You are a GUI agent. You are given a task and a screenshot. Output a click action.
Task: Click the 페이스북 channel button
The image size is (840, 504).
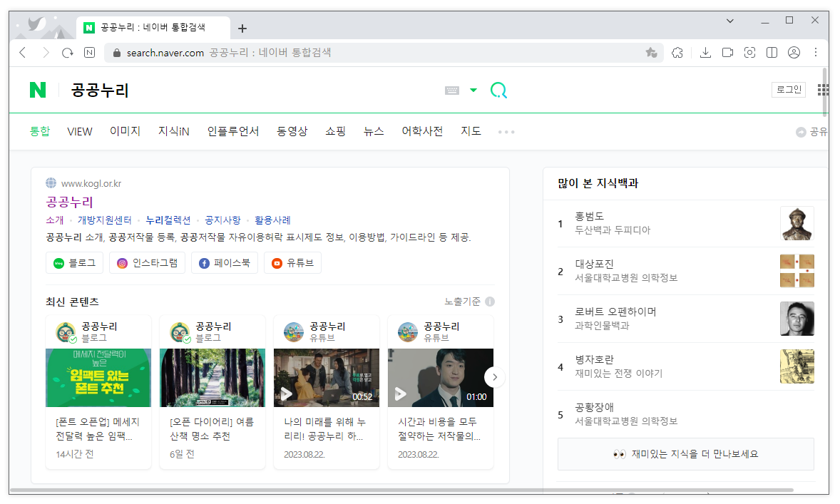[x=225, y=263]
